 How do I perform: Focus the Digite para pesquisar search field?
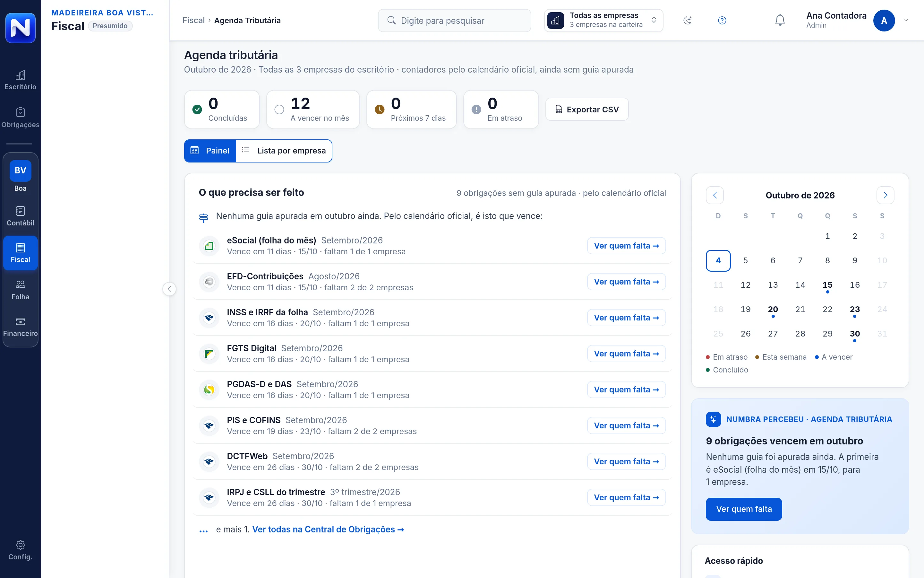454,20
